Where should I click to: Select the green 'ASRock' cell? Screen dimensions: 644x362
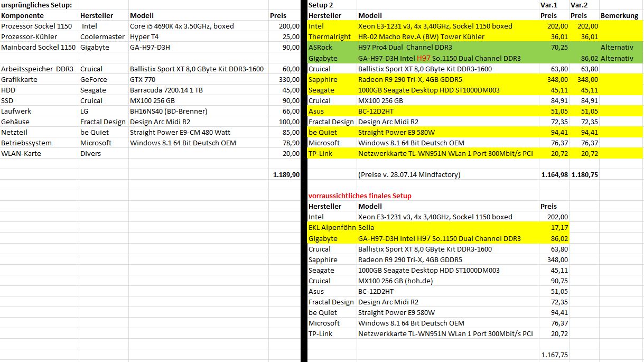332,47
